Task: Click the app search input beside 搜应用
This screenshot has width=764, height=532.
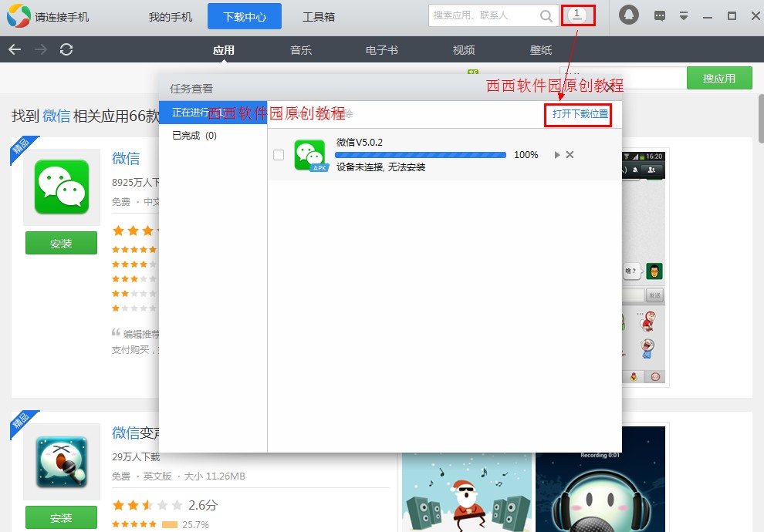Action: pos(624,78)
